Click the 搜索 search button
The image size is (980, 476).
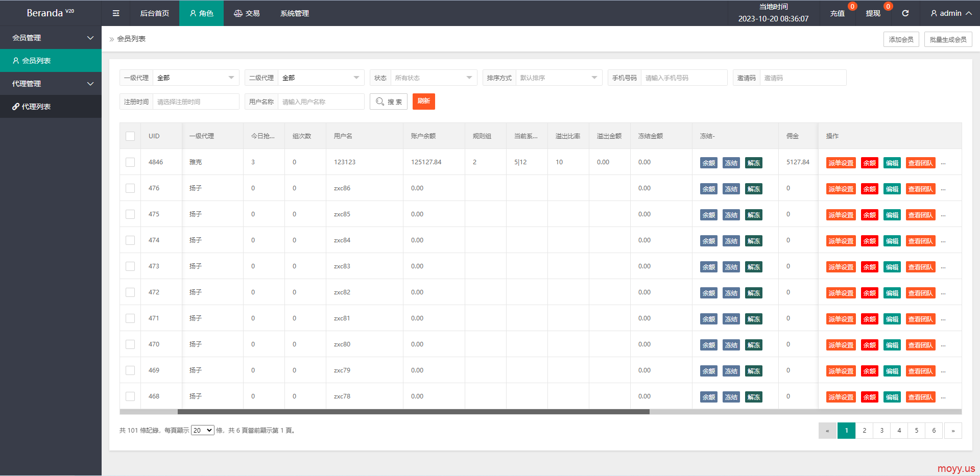tap(389, 102)
